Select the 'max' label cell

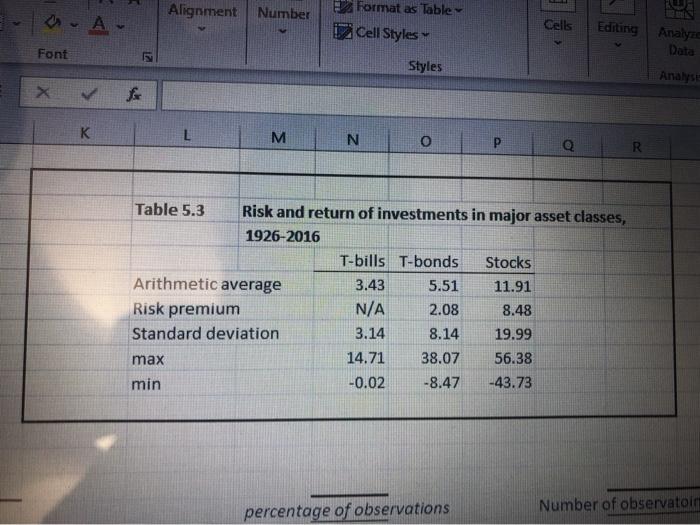pos(148,359)
